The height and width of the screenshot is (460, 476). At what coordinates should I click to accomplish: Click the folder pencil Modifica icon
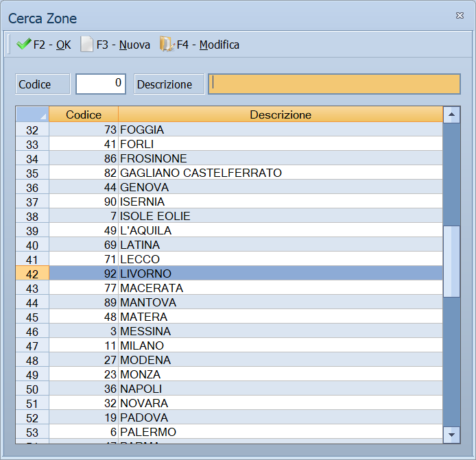click(167, 45)
